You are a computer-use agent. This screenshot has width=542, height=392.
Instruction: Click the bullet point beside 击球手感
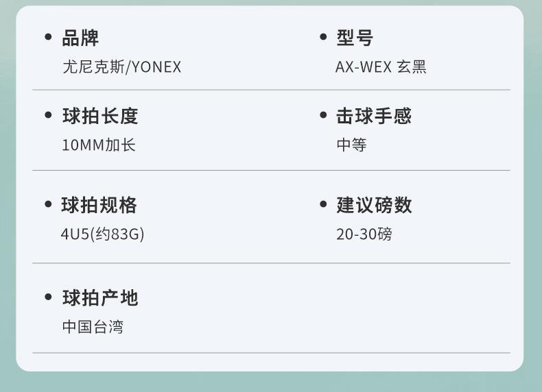[322, 115]
